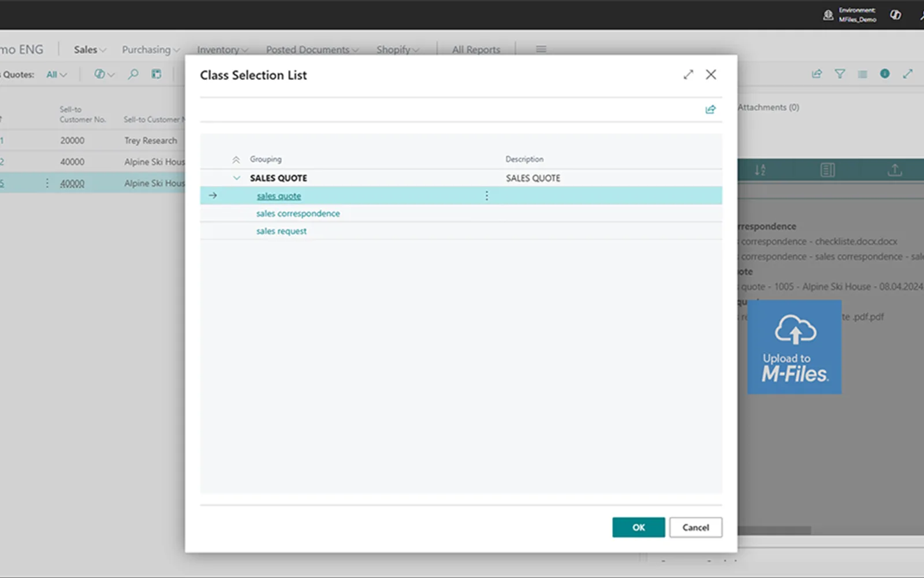Click the edit list icon in toolbar
The height and width of the screenshot is (578, 924).
(x=157, y=74)
